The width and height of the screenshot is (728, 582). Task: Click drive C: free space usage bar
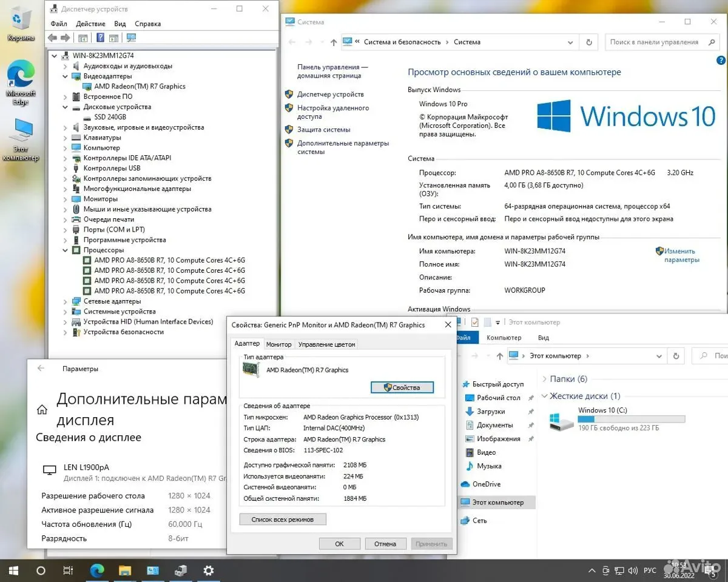pyautogui.click(x=632, y=419)
